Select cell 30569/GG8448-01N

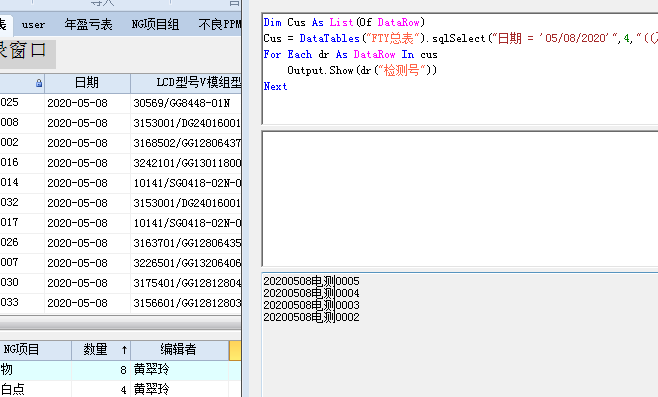(x=186, y=103)
